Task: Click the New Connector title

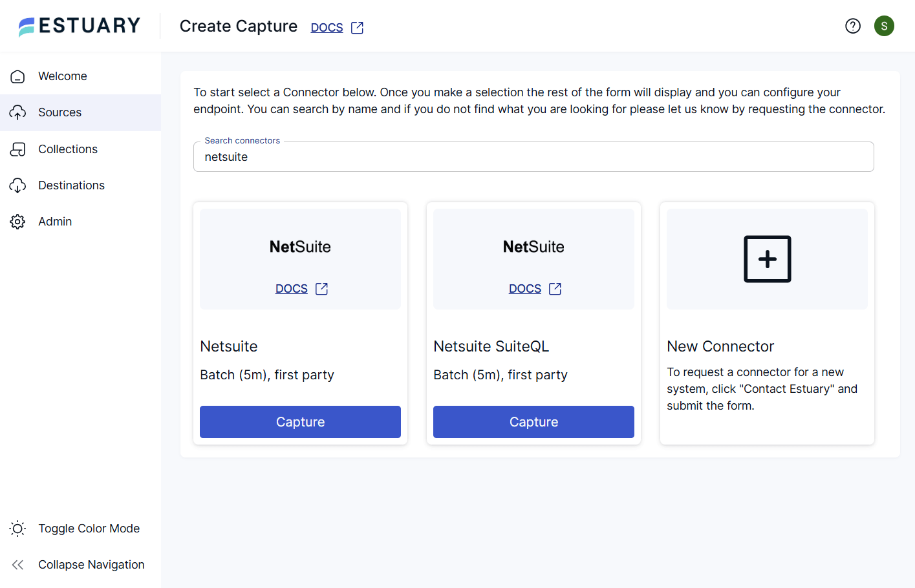Action: click(x=720, y=346)
